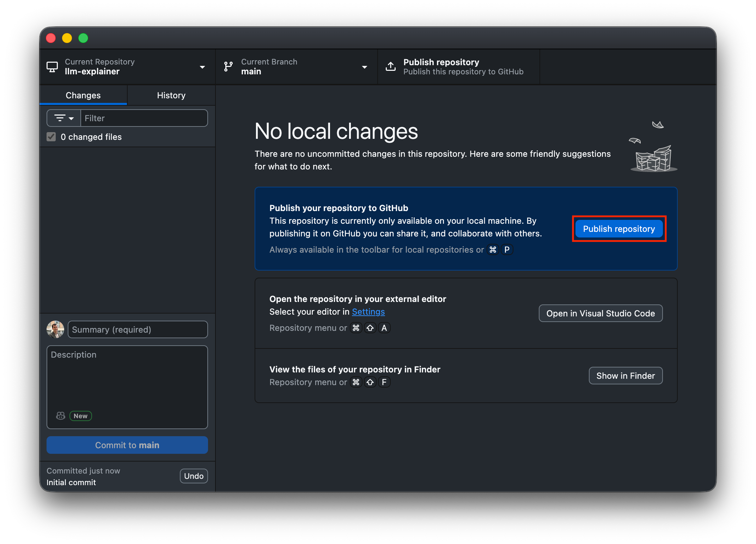Expand the Current Repository dropdown arrow
Viewport: 756px width, 544px height.
(202, 67)
